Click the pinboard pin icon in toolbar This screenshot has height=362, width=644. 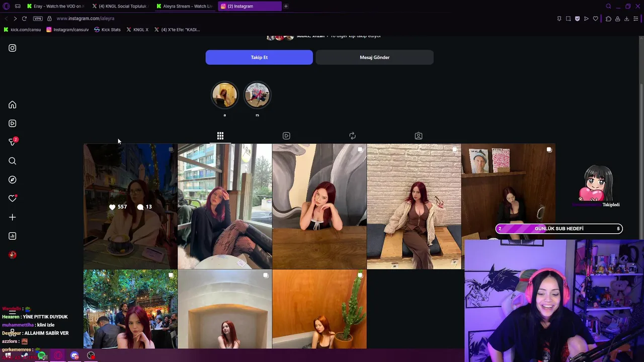[559, 19]
